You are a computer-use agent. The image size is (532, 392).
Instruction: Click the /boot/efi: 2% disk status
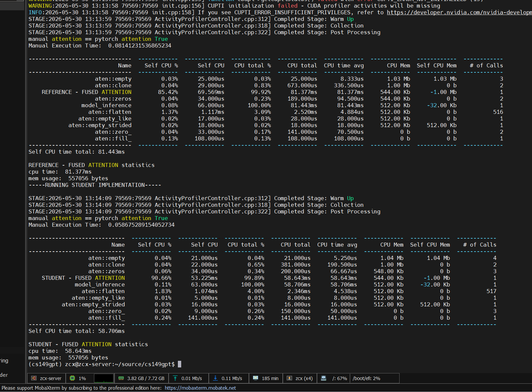pos(366,378)
